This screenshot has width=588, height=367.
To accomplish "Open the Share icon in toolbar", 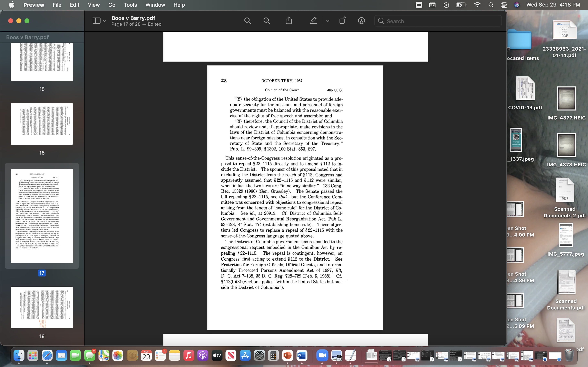I will [x=289, y=21].
